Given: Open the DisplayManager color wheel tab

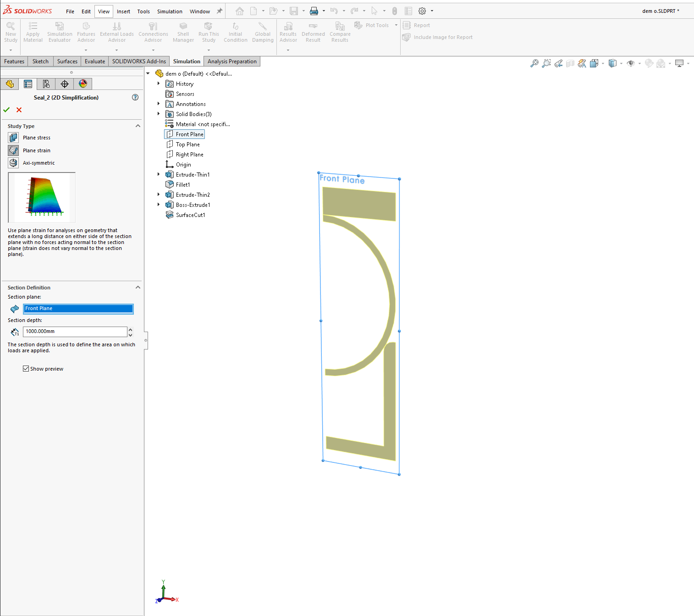Looking at the screenshot, I should coord(83,84).
